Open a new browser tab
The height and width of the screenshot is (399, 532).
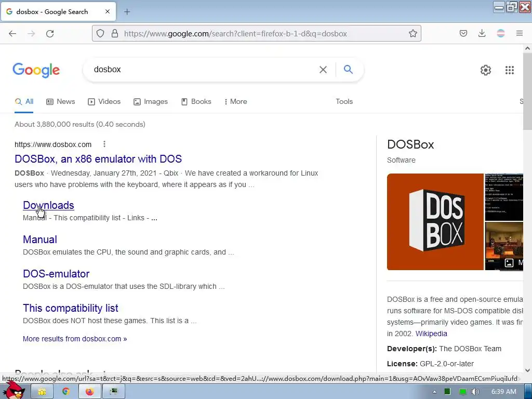point(127,12)
